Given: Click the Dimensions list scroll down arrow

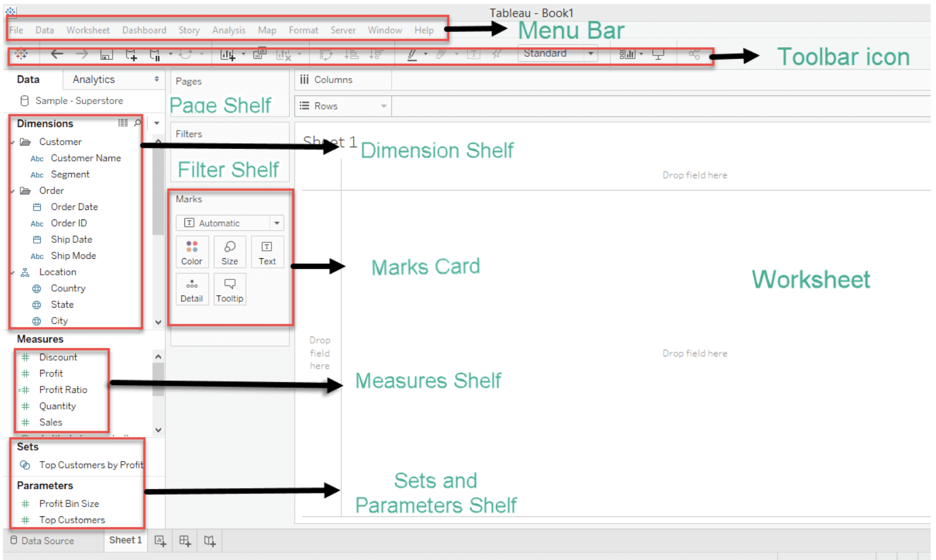Looking at the screenshot, I should point(158,322).
